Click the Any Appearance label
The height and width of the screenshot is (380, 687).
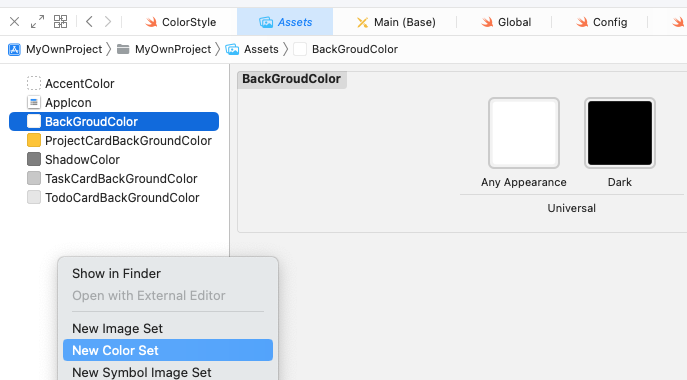click(524, 182)
